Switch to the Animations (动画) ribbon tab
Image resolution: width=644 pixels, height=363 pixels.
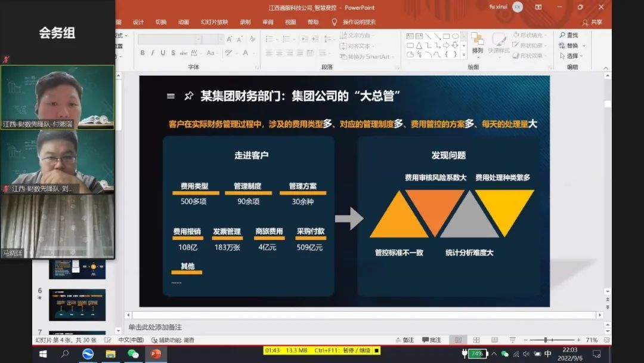[183, 21]
